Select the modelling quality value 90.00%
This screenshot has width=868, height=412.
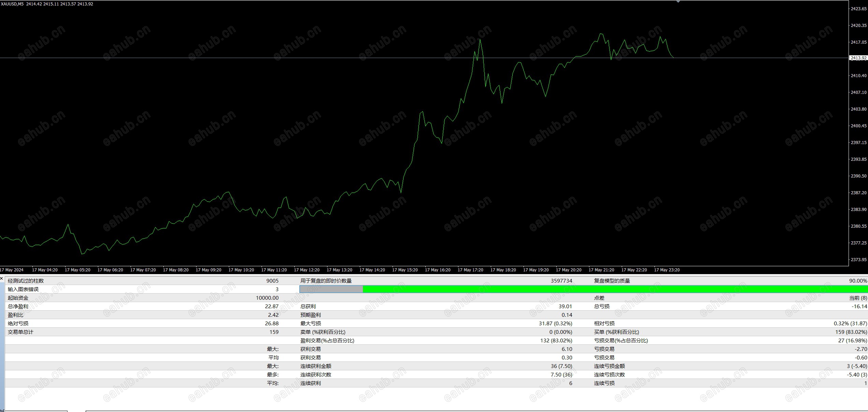(858, 281)
